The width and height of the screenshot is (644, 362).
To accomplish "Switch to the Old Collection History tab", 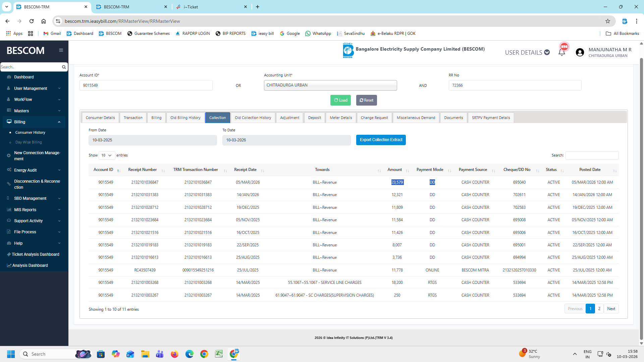I will click(253, 118).
